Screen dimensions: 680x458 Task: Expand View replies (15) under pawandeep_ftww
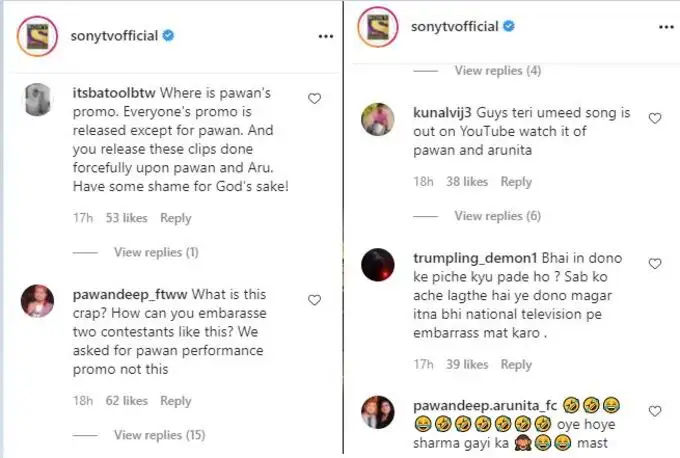[159, 435]
